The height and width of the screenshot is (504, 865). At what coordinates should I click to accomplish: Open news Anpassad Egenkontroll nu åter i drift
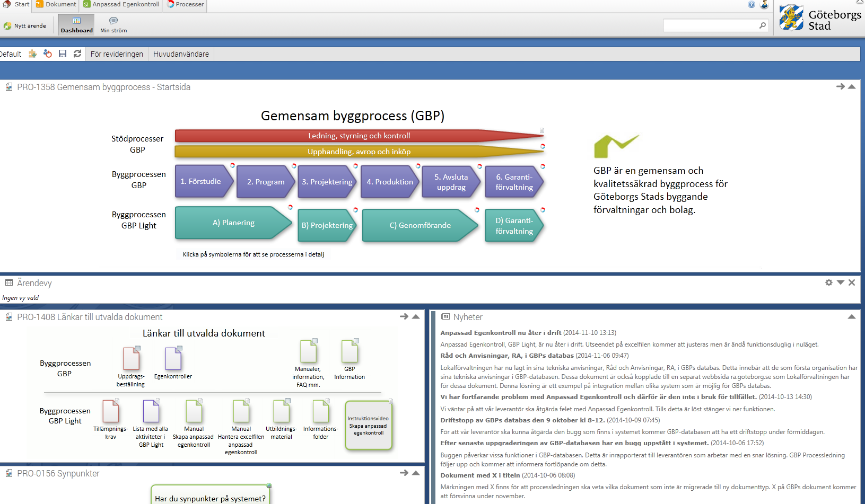[x=501, y=333]
